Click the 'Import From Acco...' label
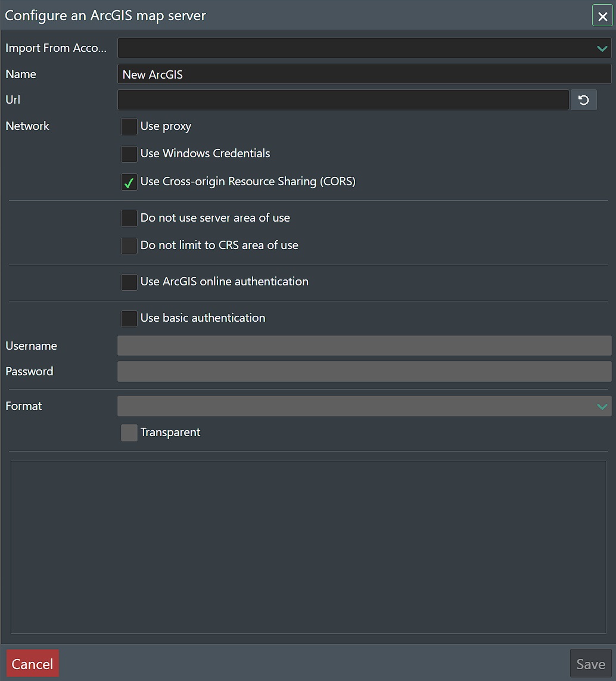The image size is (616, 681). pyautogui.click(x=56, y=48)
